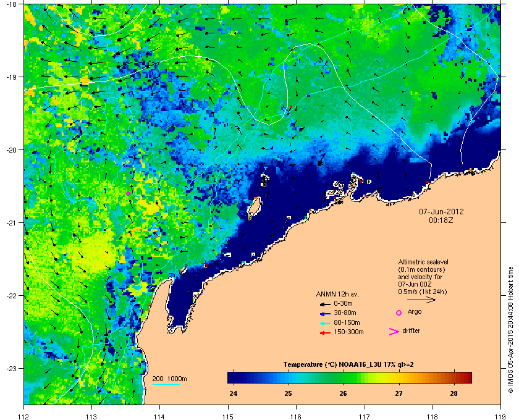Click the 0.5m/s (1kt 24h) text

[423, 292]
